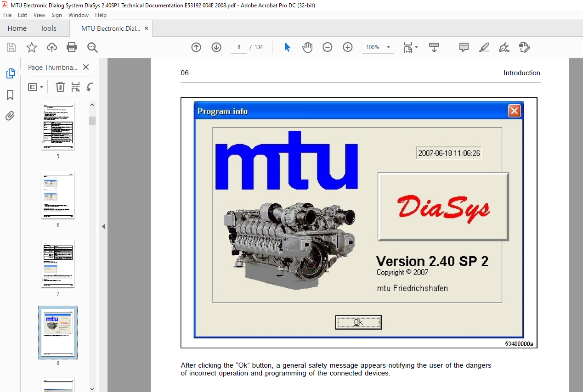
Task: Open the Sign menu
Action: pyautogui.click(x=57, y=15)
